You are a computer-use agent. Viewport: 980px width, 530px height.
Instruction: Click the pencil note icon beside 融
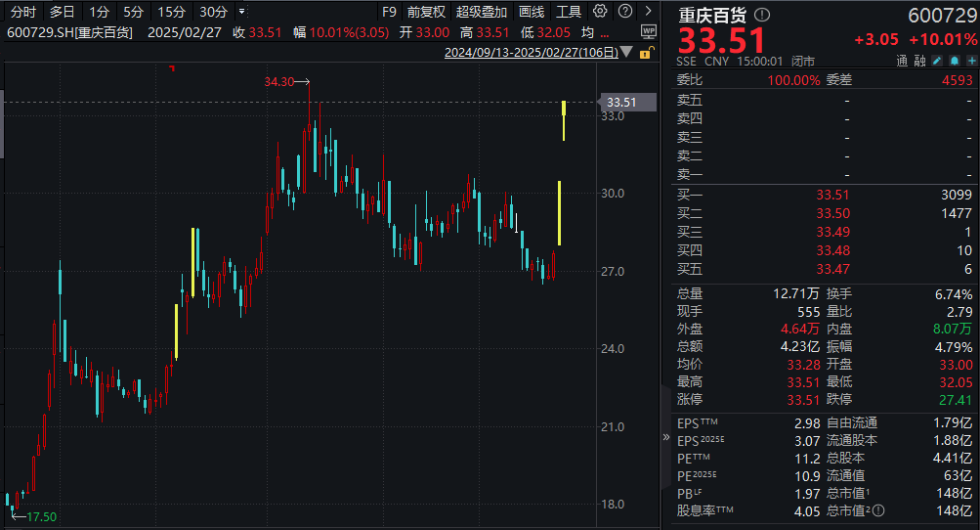tap(936, 60)
